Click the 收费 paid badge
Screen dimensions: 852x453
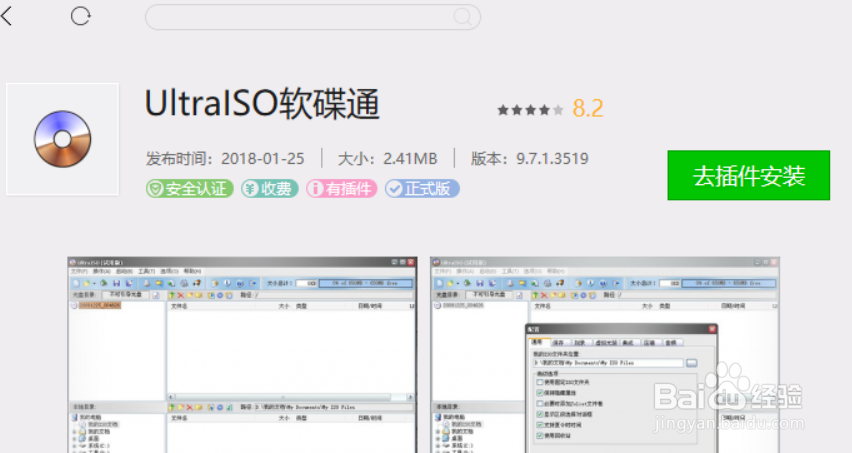click(270, 188)
